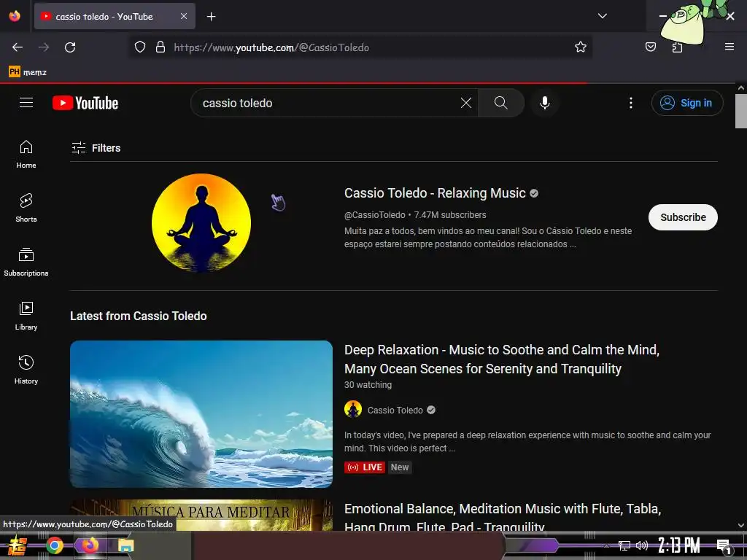
Task: Open the Firefox extensions icon
Action: (x=677, y=47)
